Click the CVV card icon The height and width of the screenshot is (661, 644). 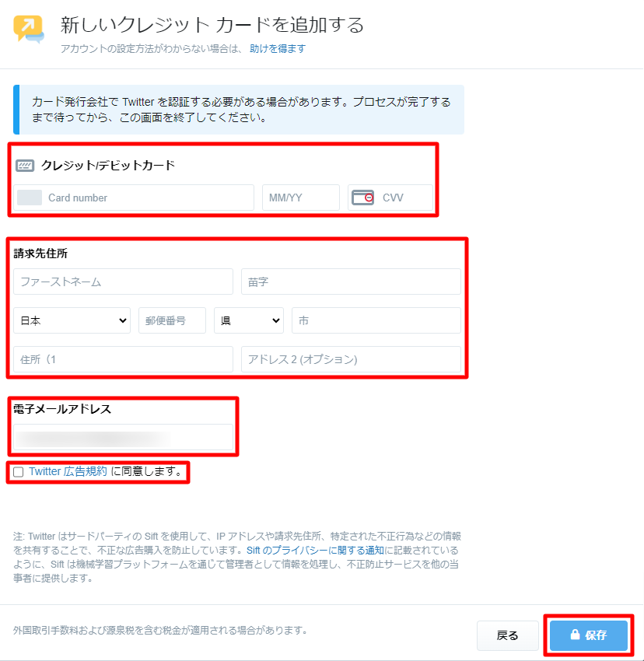click(362, 198)
